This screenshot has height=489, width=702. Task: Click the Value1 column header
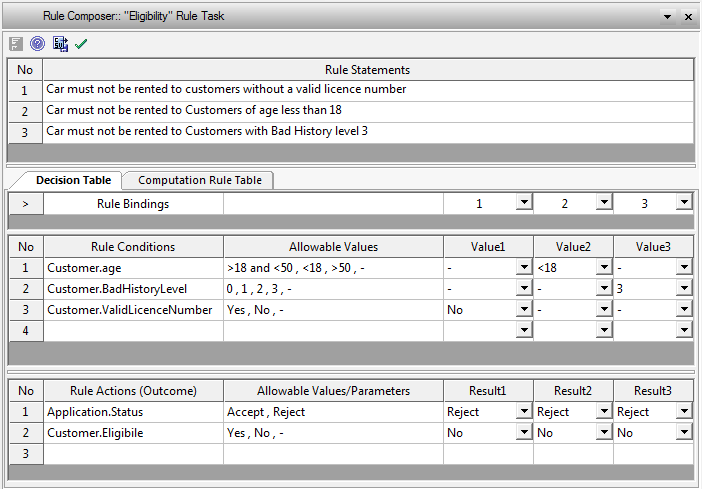[x=488, y=247]
